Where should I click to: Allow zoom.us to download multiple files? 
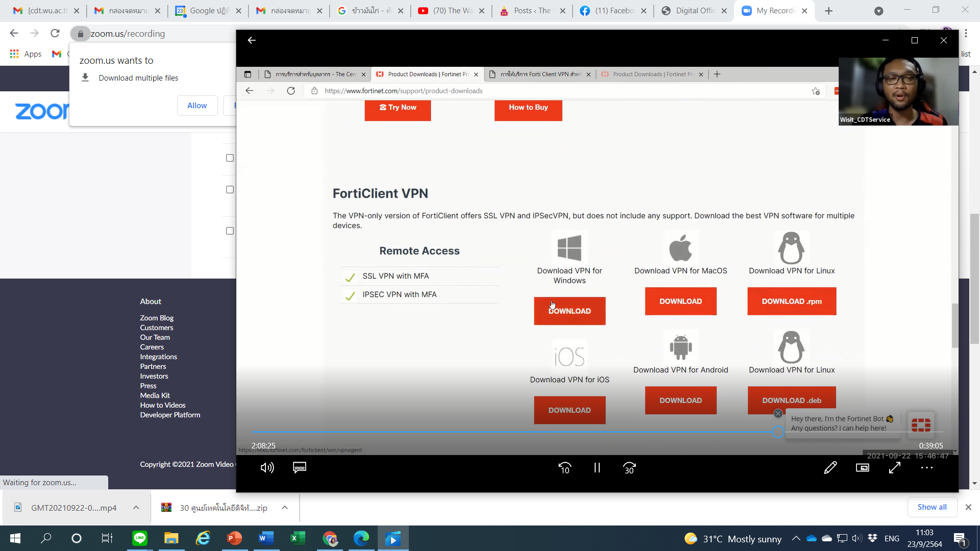coord(197,106)
